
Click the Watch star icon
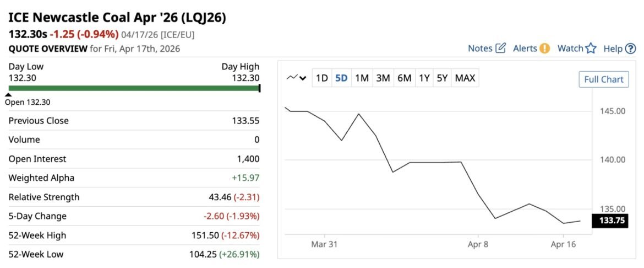tap(591, 48)
